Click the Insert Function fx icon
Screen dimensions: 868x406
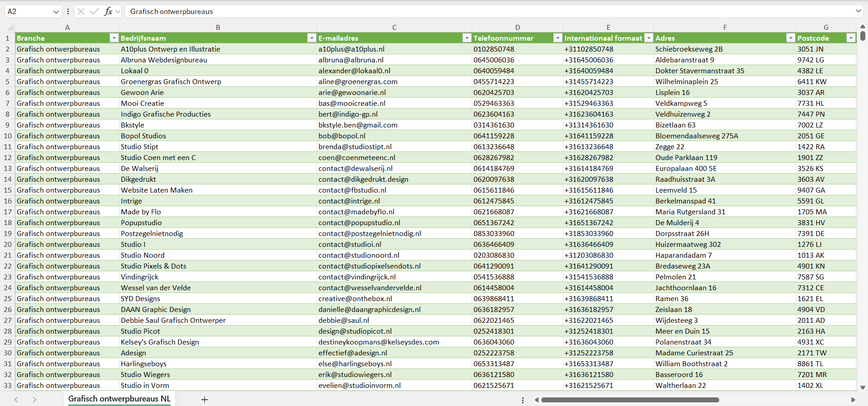click(108, 11)
